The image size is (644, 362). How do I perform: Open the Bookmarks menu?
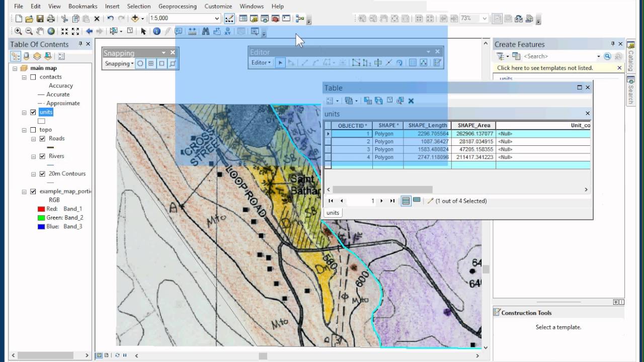82,6
